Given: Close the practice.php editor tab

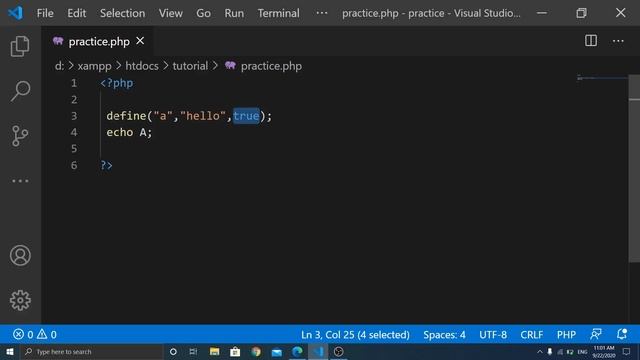Looking at the screenshot, I should click(140, 41).
